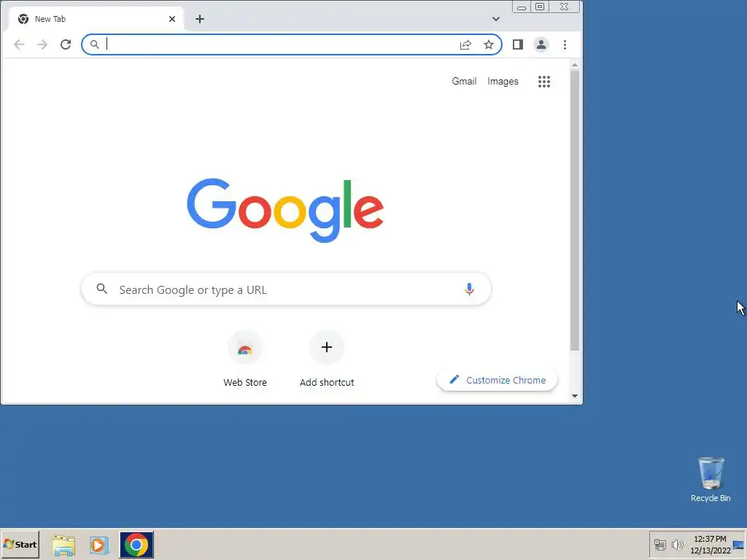Open File Explorer from taskbar
The height and width of the screenshot is (560, 747).
(x=63, y=545)
